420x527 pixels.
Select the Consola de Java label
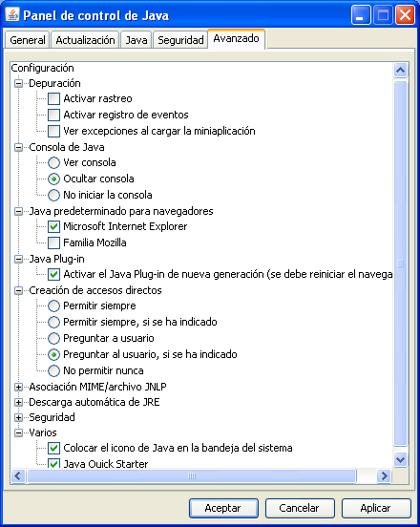coord(67,147)
